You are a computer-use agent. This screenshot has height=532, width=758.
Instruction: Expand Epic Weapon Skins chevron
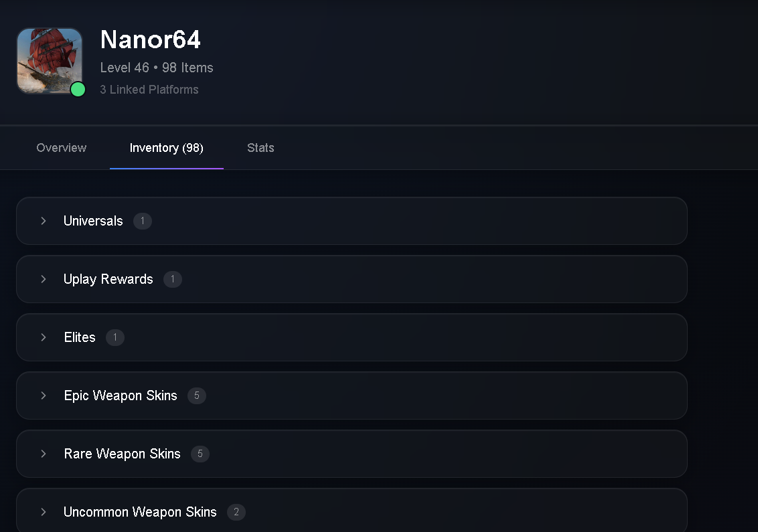click(44, 395)
